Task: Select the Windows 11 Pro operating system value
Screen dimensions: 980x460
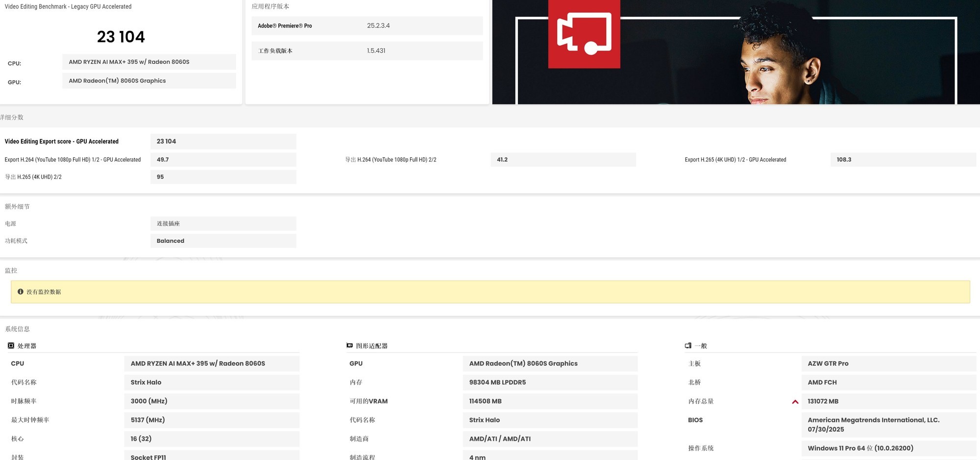Action: (860, 448)
